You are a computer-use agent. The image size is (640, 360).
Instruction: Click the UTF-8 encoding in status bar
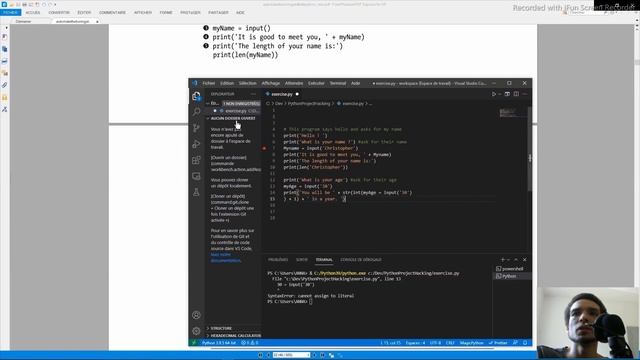pos(435,343)
